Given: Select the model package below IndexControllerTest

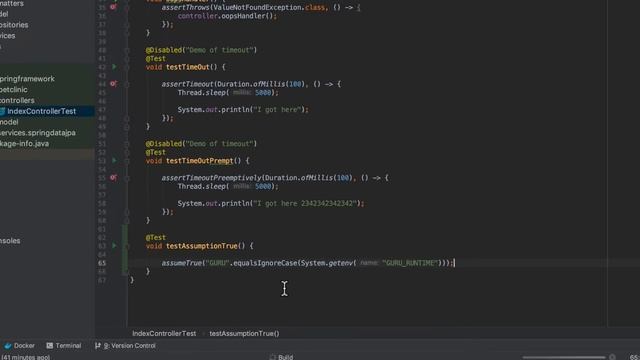Looking at the screenshot, I should 9,122.
